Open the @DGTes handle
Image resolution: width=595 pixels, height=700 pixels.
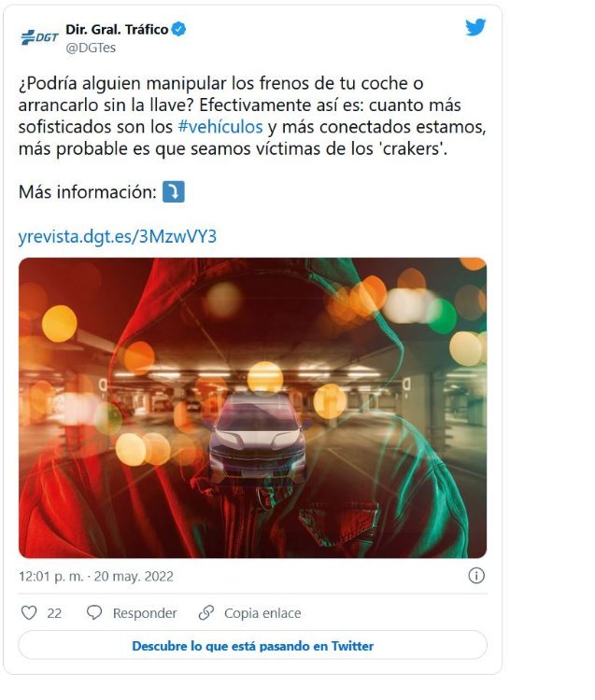click(91, 48)
